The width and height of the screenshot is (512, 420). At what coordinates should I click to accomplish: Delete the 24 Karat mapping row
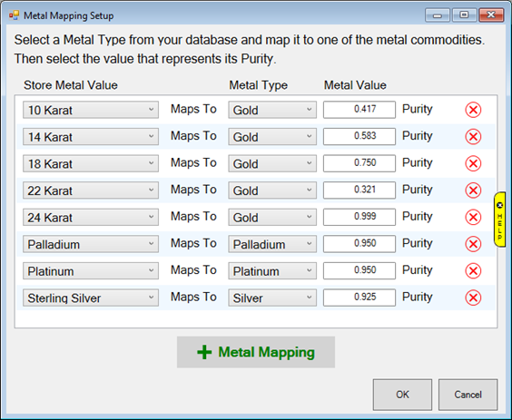(473, 217)
